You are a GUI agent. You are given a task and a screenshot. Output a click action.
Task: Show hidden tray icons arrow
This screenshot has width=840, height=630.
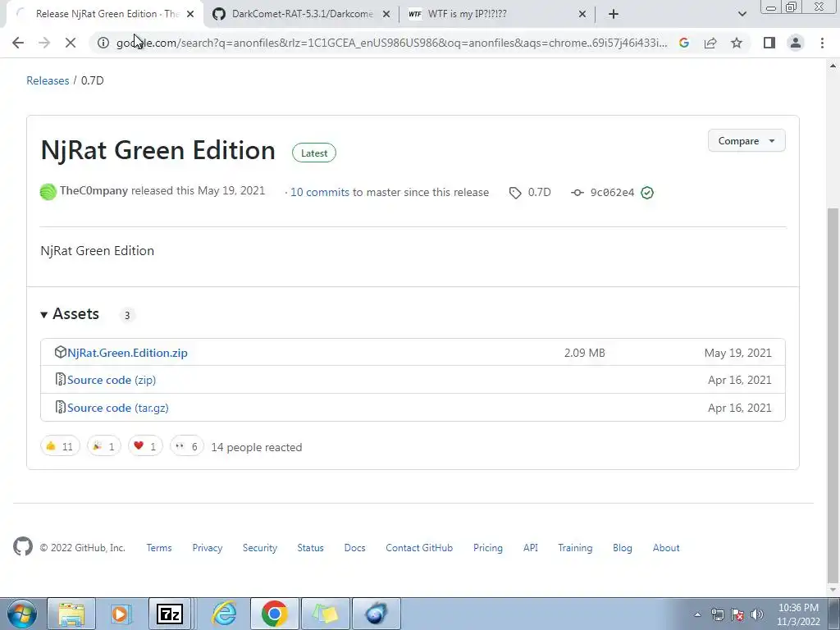[x=697, y=614]
